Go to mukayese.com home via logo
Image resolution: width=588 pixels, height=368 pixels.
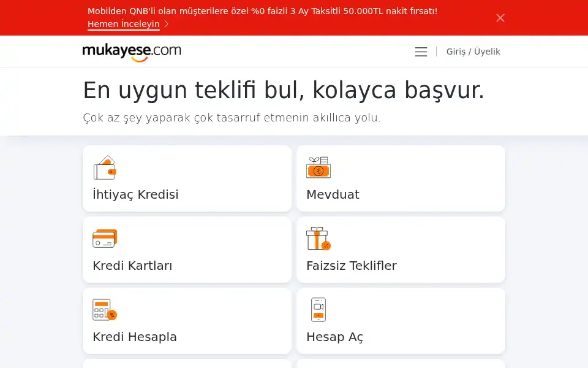(132, 52)
